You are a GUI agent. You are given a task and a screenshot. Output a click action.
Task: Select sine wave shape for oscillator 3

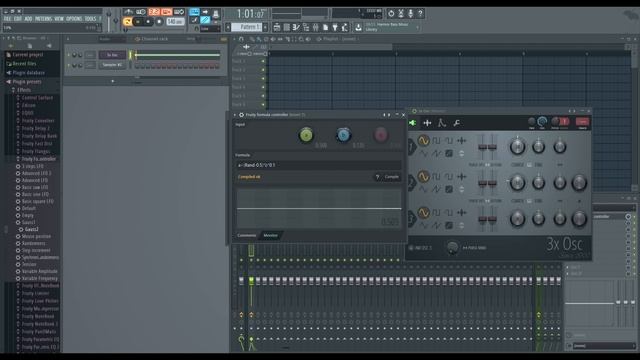pos(424,213)
